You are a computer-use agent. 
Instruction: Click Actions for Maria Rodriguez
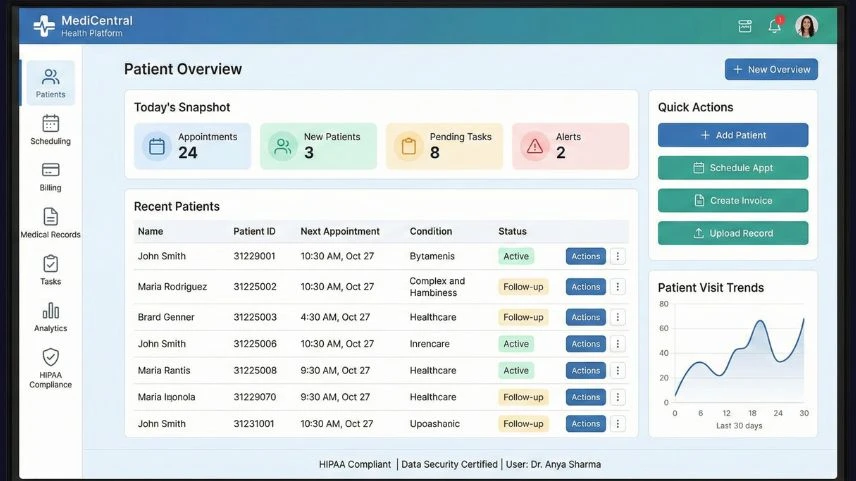tap(586, 287)
